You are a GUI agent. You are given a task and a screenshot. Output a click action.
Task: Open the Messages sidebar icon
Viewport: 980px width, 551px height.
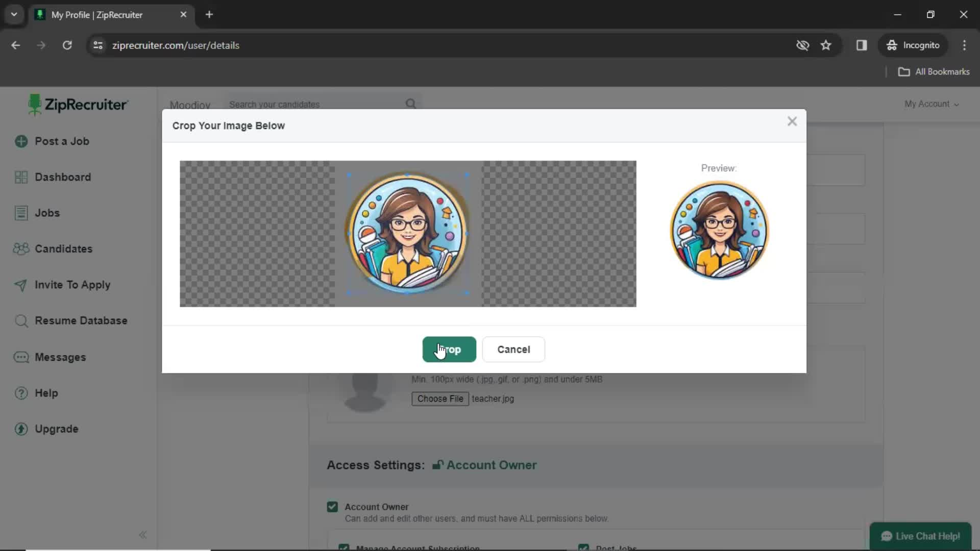click(21, 357)
